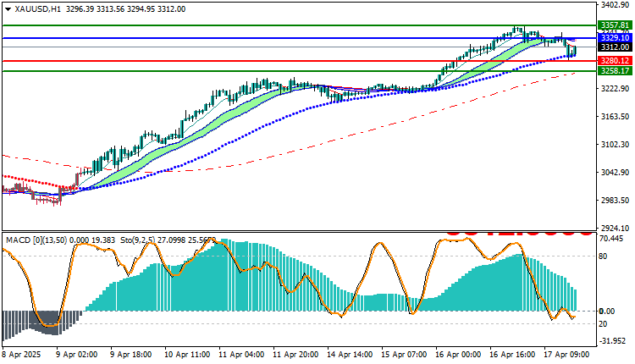This screenshot has height=364, width=635.
Task: Select the red 3280.12 price label
Action: pyautogui.click(x=615, y=61)
